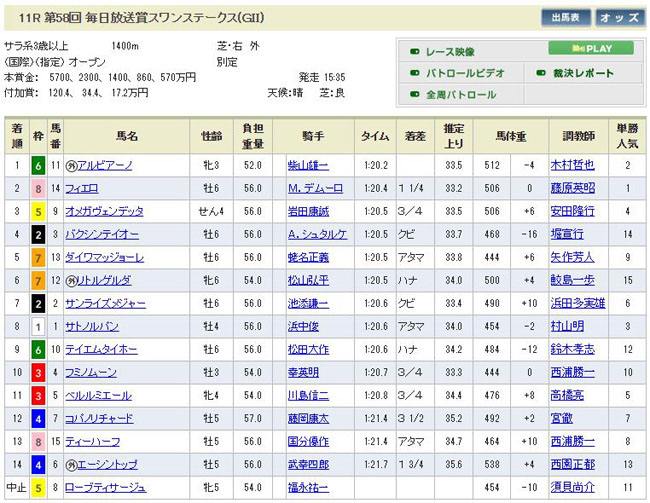Open horse フィエロ profile link
Image resolution: width=650 pixels, height=503 pixels.
[x=88, y=188]
